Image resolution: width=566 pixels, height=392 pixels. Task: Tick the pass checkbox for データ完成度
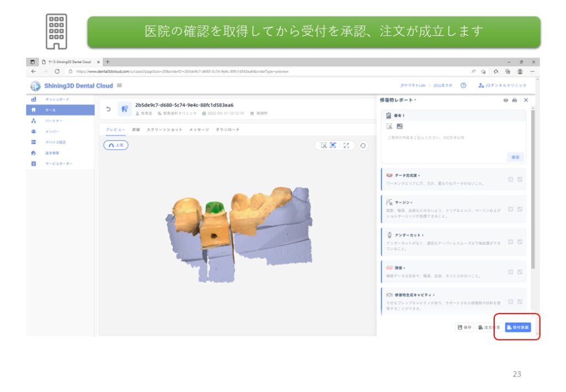click(x=520, y=179)
